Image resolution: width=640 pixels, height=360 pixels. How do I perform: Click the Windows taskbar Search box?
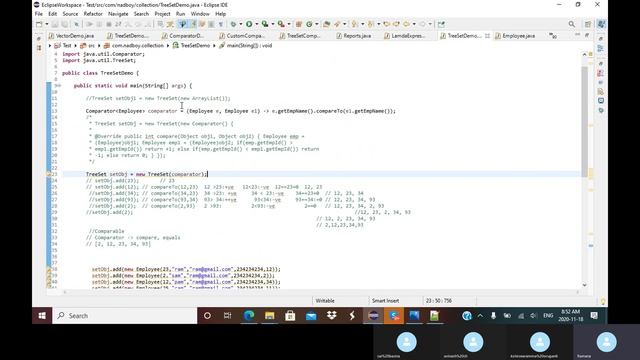coord(125,316)
